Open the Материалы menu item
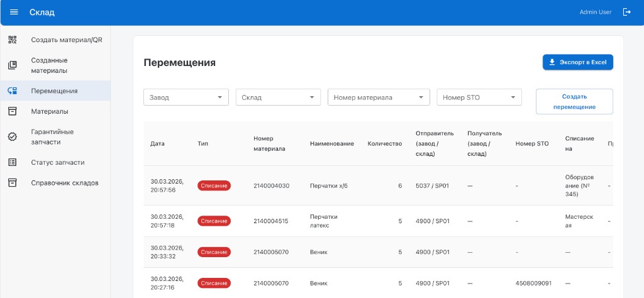Viewport: 644px width, 298px height. (x=50, y=111)
